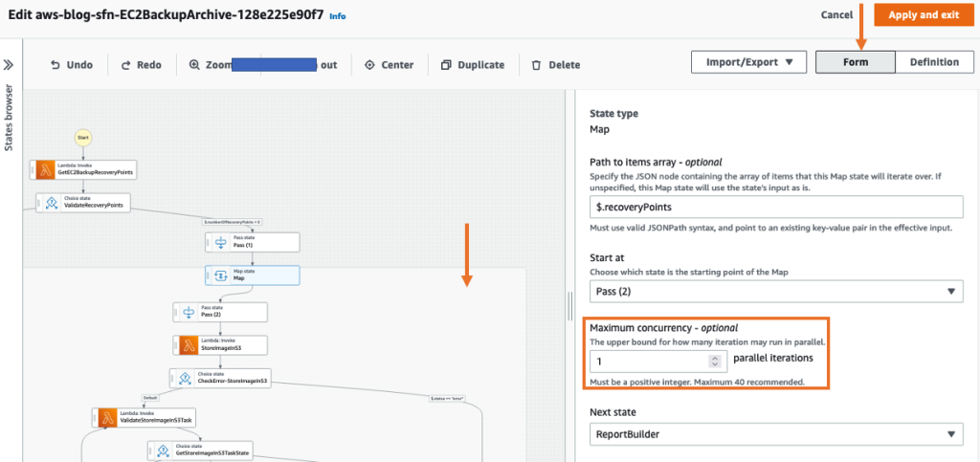Select the GetEC2BackupRecoveryPoints Lambda icon
This screenshot has width=980, height=462.
[x=46, y=170]
